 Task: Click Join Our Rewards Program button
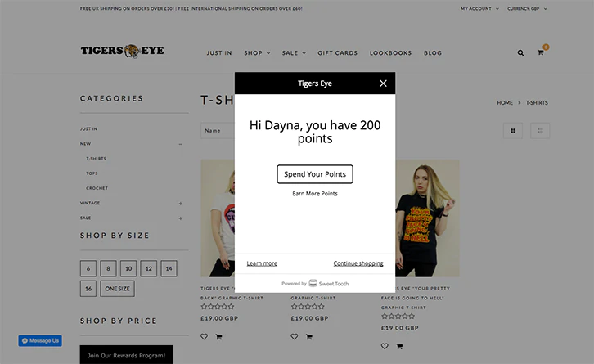point(127,354)
